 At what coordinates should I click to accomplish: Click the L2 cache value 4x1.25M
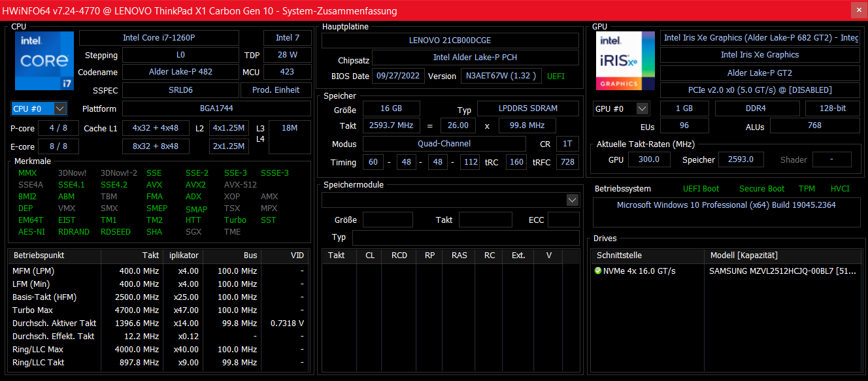tap(229, 128)
